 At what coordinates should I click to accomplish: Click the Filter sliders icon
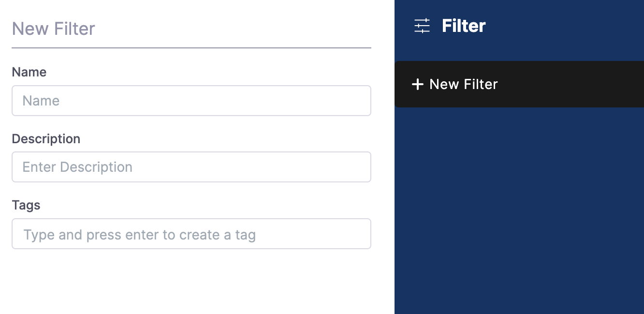422,26
